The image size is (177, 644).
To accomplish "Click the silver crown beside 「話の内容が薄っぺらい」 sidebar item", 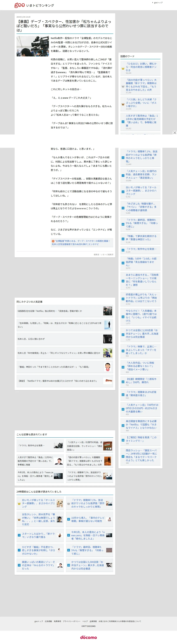I will (x=123, y=86).
